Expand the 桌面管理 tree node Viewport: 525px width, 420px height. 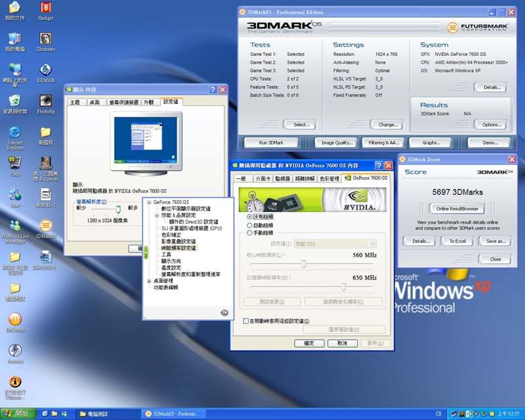click(150, 281)
